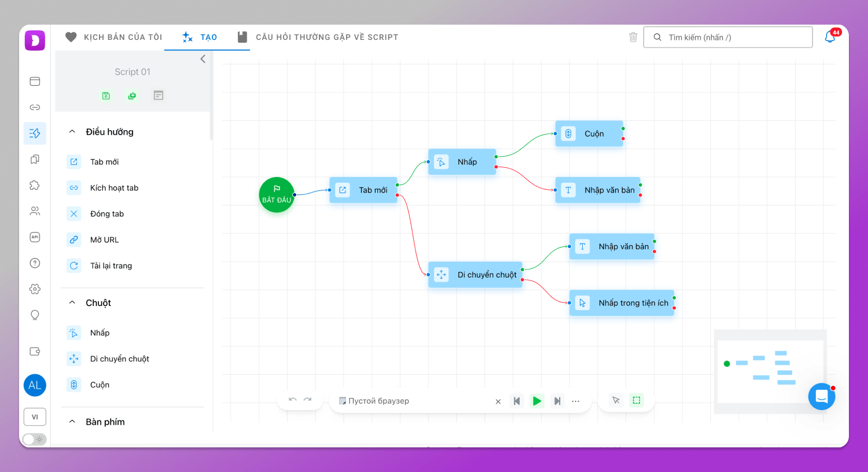This screenshot has height=472, width=868.
Task: Click the trash delete icon in top bar
Action: (633, 37)
